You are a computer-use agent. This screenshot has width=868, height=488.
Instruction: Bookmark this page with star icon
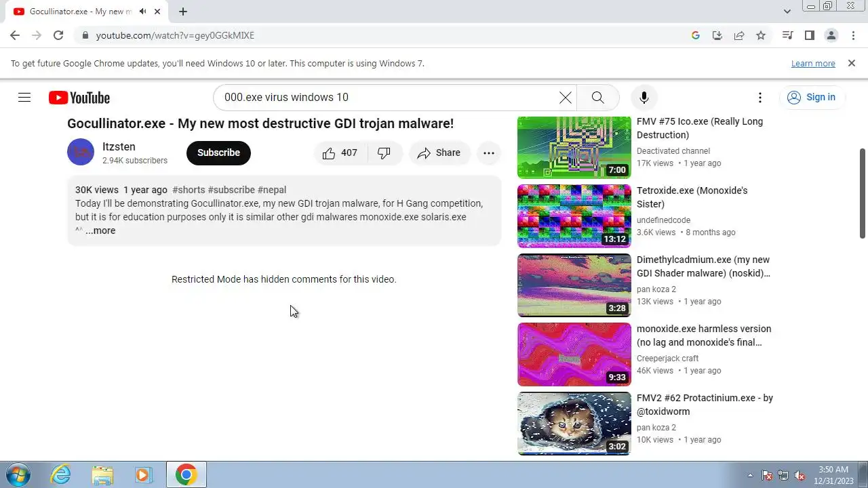click(x=761, y=35)
